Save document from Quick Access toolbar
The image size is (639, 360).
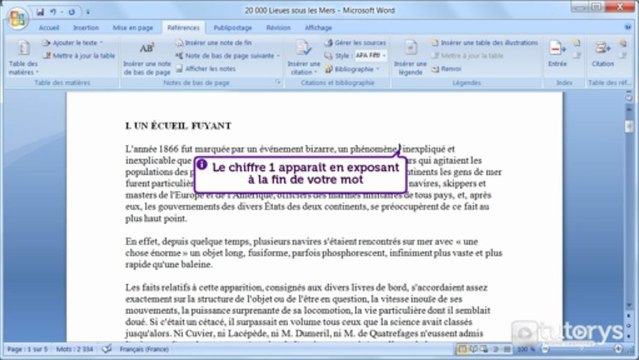(x=40, y=12)
